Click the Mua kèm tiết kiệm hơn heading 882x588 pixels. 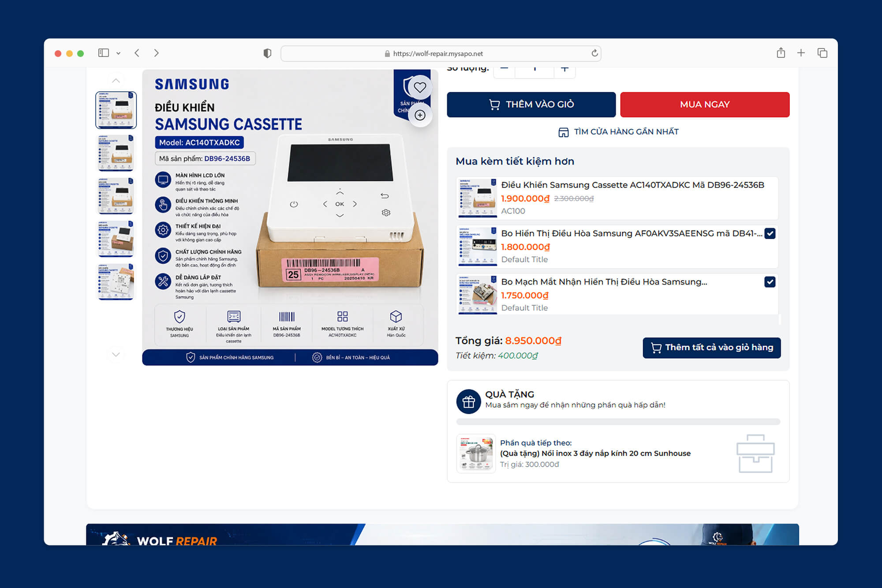[515, 161]
